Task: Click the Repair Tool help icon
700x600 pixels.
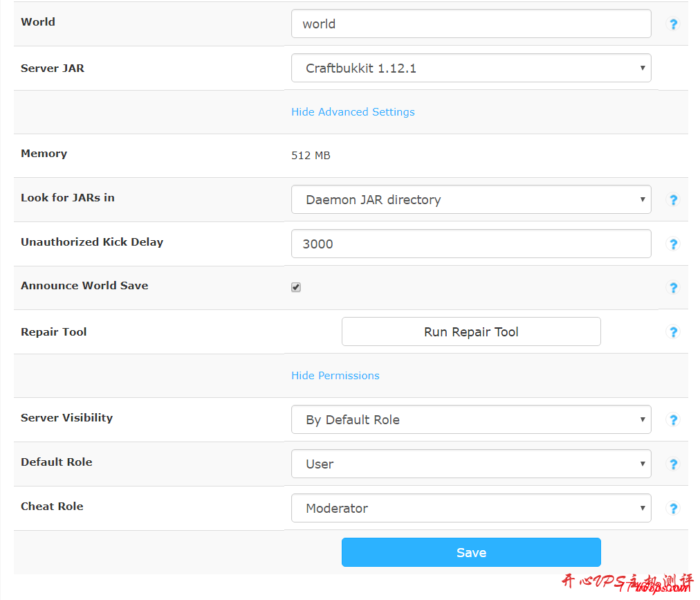Action: (x=672, y=332)
